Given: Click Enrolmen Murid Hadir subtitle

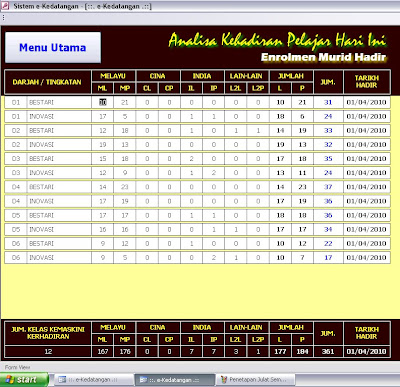Looking at the screenshot, I should point(323,57).
